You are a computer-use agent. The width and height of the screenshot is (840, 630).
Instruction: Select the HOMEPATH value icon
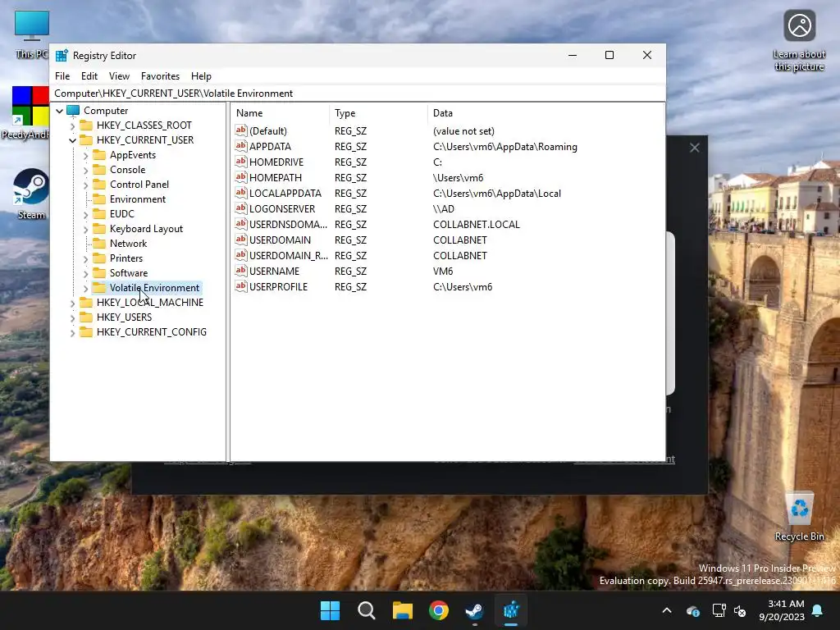click(241, 177)
